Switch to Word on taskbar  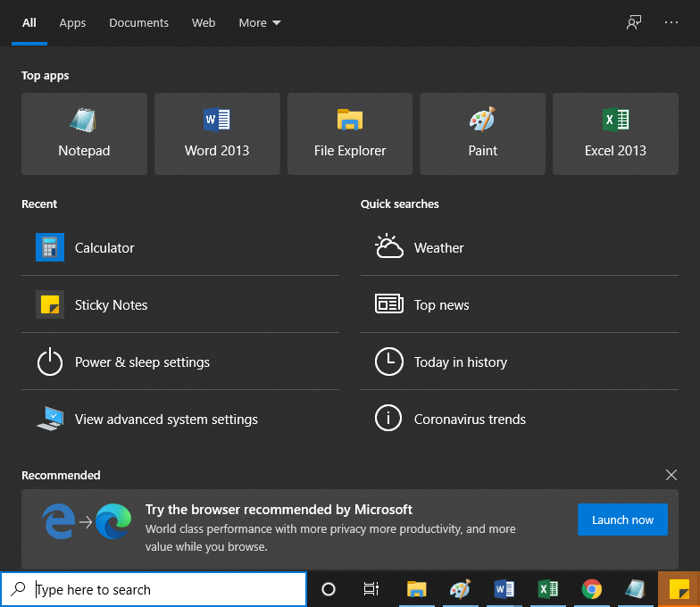click(504, 589)
